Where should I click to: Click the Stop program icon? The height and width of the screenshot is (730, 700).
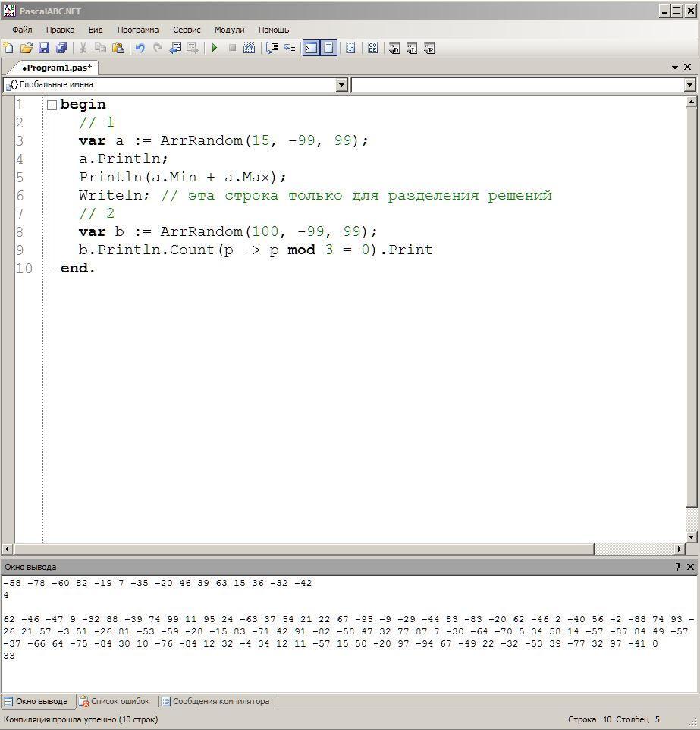point(232,48)
